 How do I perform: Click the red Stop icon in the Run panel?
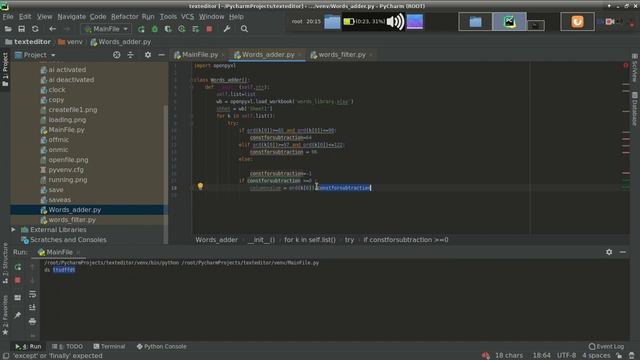(x=18, y=280)
